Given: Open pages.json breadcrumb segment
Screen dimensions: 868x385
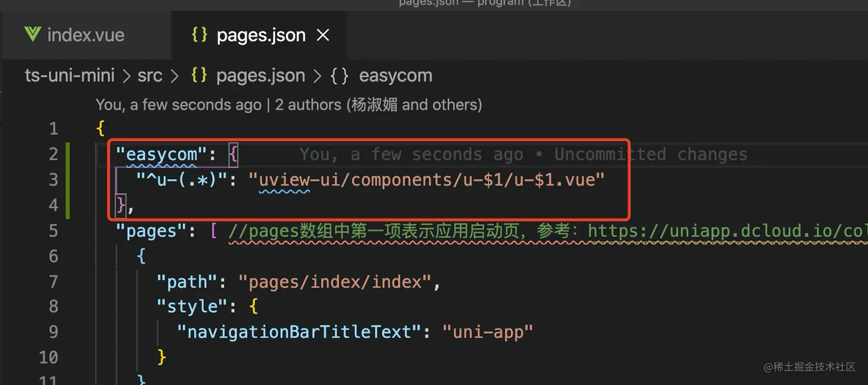Looking at the screenshot, I should (x=261, y=75).
